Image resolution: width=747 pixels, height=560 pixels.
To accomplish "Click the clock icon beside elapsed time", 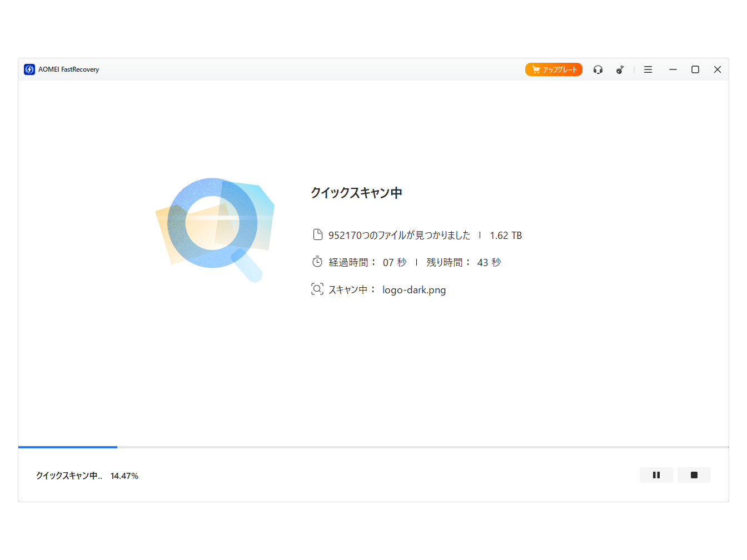I will point(317,262).
